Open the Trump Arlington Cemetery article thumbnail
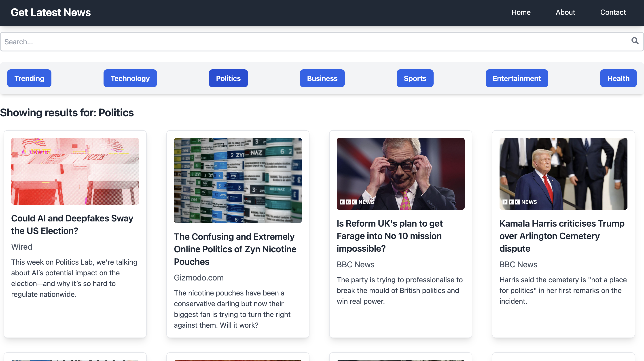Image resolution: width=644 pixels, height=361 pixels. pyautogui.click(x=563, y=174)
